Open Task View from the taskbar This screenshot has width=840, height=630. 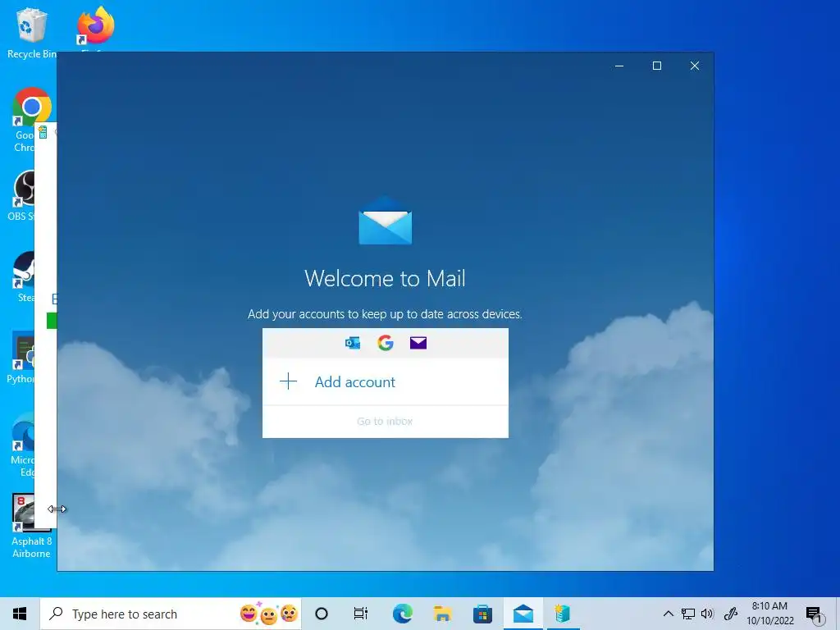(361, 614)
